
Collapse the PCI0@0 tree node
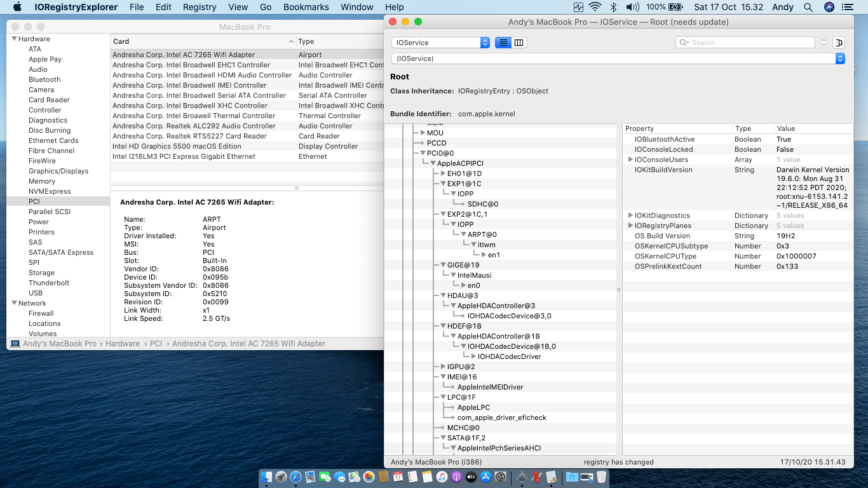pos(423,153)
